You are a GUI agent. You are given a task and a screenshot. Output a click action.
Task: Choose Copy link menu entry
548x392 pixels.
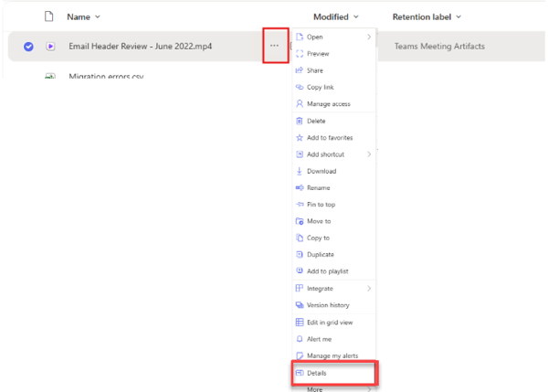[x=333, y=87]
